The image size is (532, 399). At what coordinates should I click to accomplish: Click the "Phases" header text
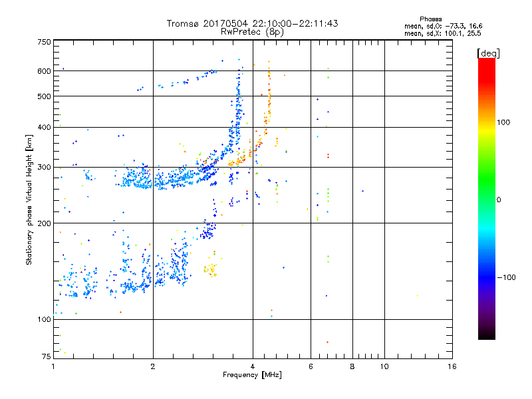(430, 19)
